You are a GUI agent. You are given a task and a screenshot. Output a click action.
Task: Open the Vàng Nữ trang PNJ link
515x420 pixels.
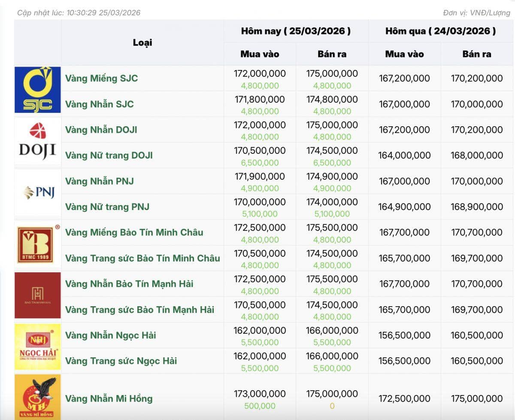coord(107,207)
